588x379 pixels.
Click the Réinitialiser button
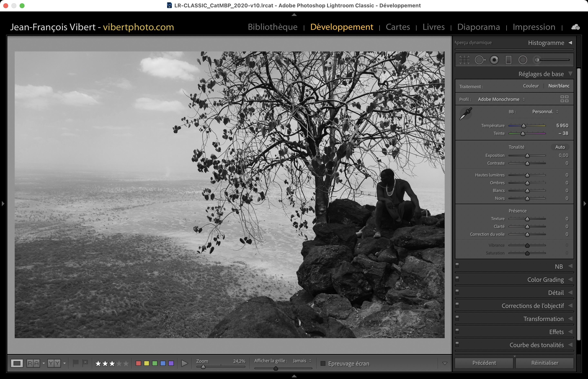coord(545,363)
